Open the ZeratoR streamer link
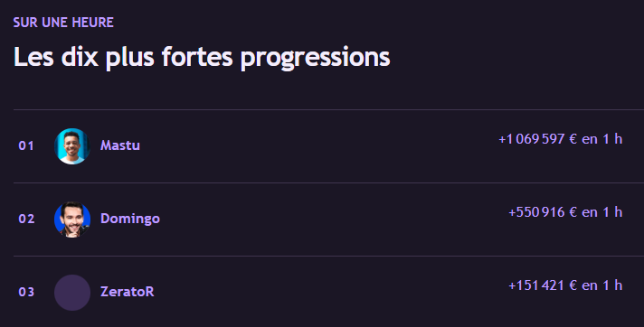This screenshot has width=644, height=327. (x=128, y=292)
